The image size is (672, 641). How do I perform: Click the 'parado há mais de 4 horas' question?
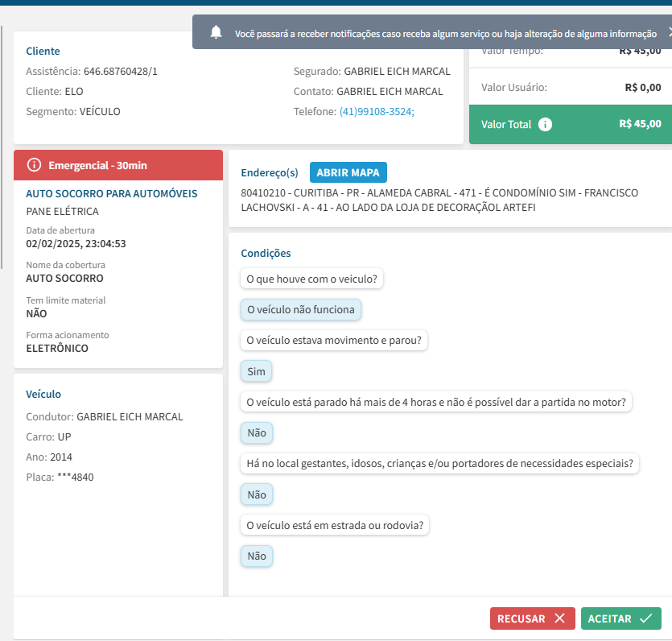(436, 402)
